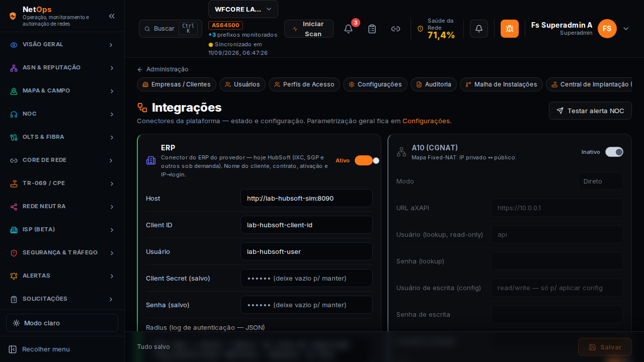Open the clipboard tasks icon in header
644x362 pixels.
click(x=372, y=29)
